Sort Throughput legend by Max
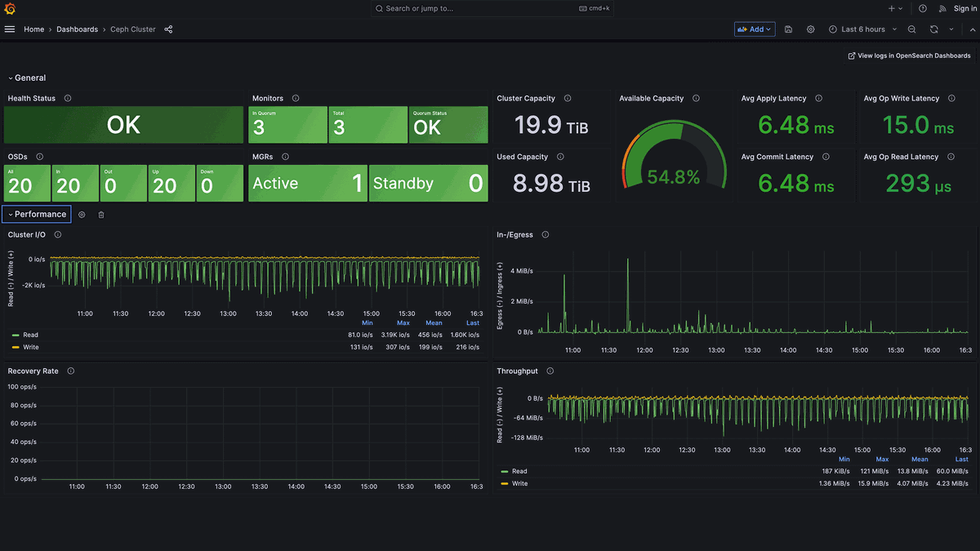The width and height of the screenshot is (980, 551). (x=882, y=460)
